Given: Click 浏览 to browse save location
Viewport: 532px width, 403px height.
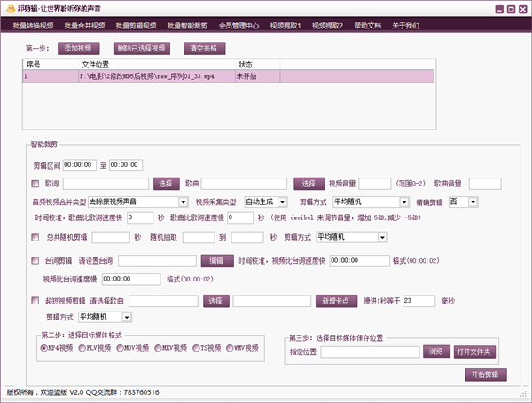Looking at the screenshot, I should [436, 352].
